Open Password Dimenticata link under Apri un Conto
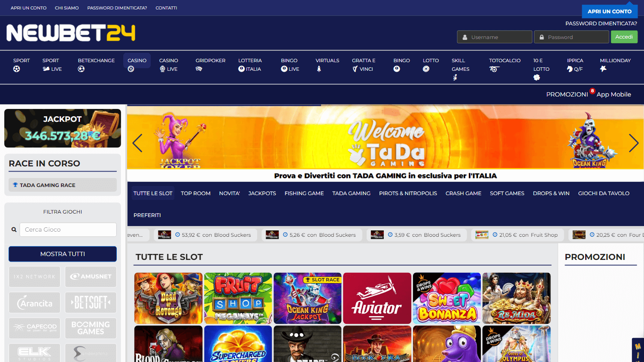This screenshot has width=644, height=362. click(x=601, y=24)
